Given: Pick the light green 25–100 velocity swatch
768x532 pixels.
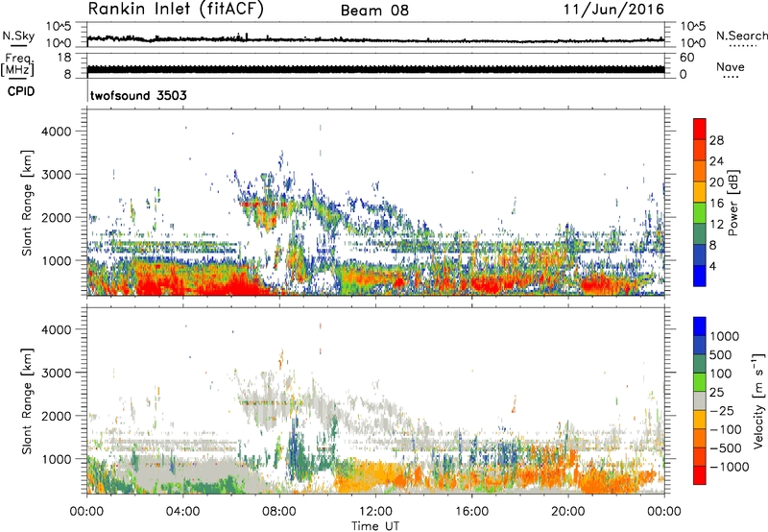Looking at the screenshot, I should coord(700,381).
